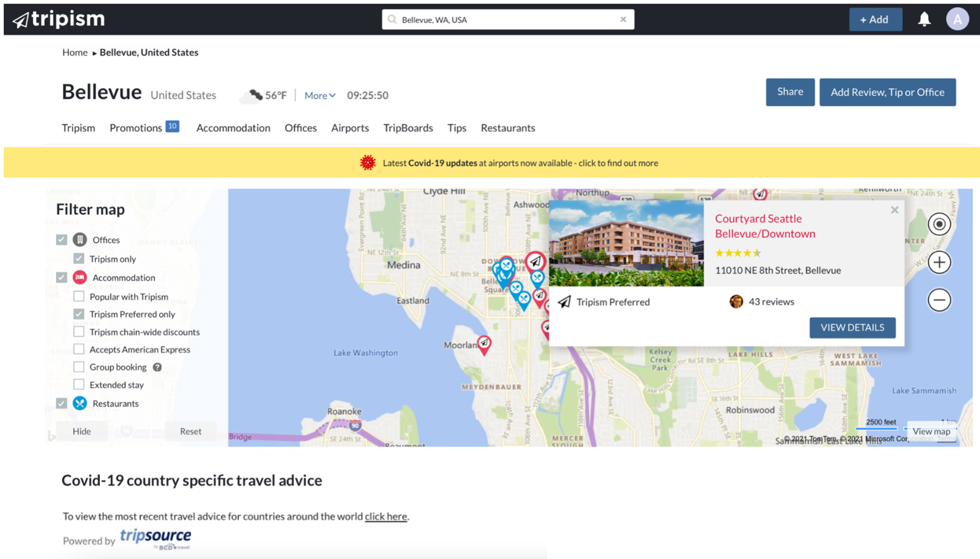This screenshot has height=559, width=980.
Task: Click the zoom in control on the map
Action: 939,263
